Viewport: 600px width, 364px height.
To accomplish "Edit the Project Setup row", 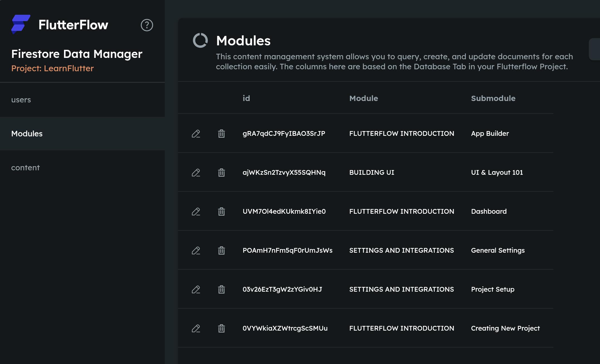I will tap(196, 289).
